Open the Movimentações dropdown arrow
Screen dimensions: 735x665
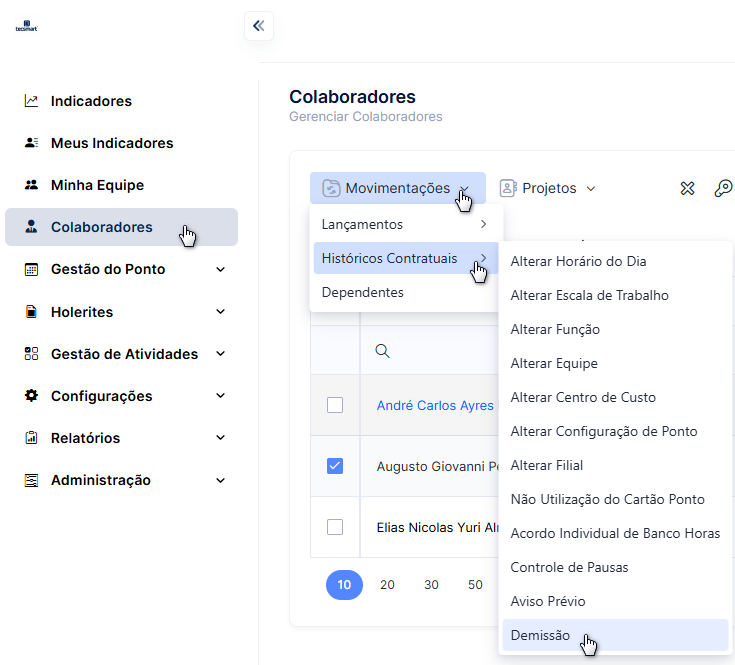(464, 188)
